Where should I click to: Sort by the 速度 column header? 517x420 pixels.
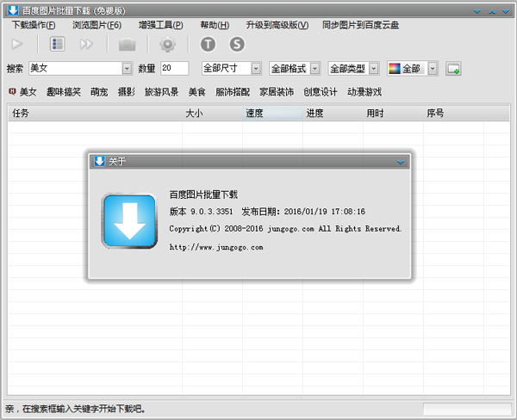[272, 114]
